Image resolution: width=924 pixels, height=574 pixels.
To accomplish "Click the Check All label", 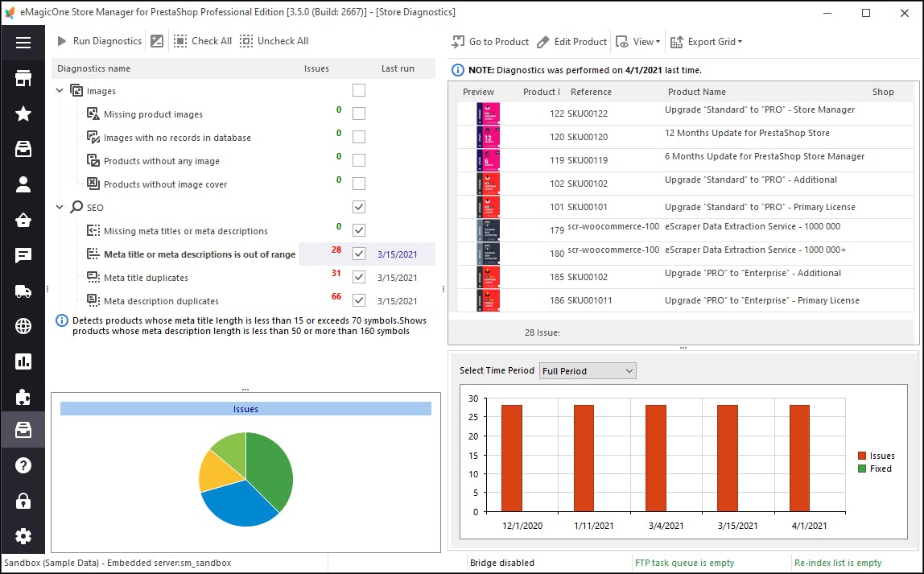I will coord(212,41).
